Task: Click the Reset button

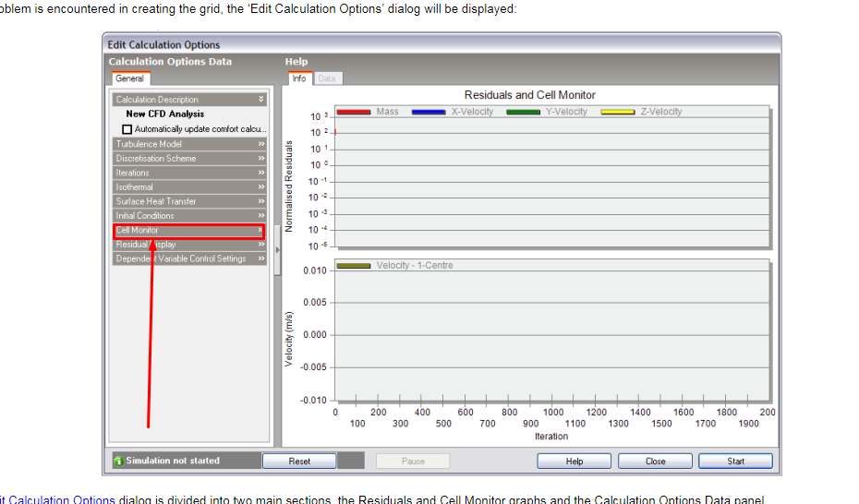Action: tap(299, 462)
